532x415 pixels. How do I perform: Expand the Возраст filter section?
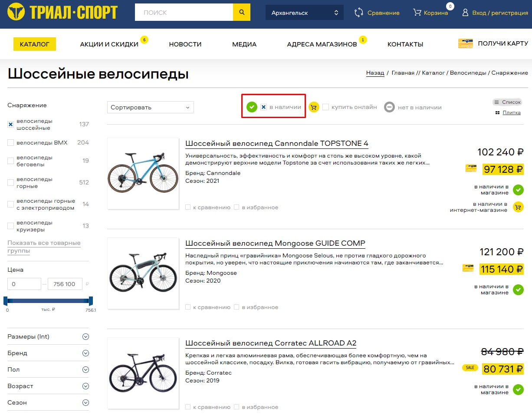pyautogui.click(x=48, y=386)
